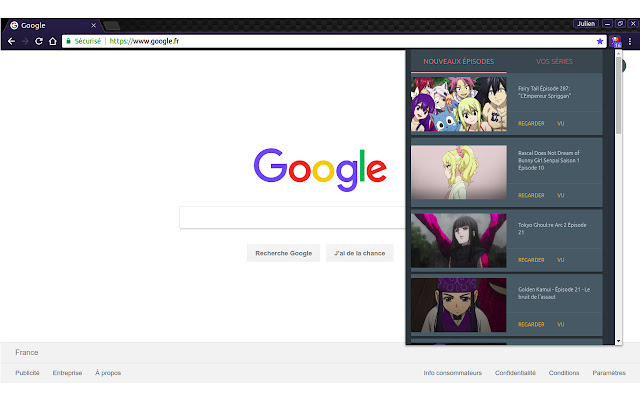Reload the page with the refresh icon

pyautogui.click(x=39, y=41)
